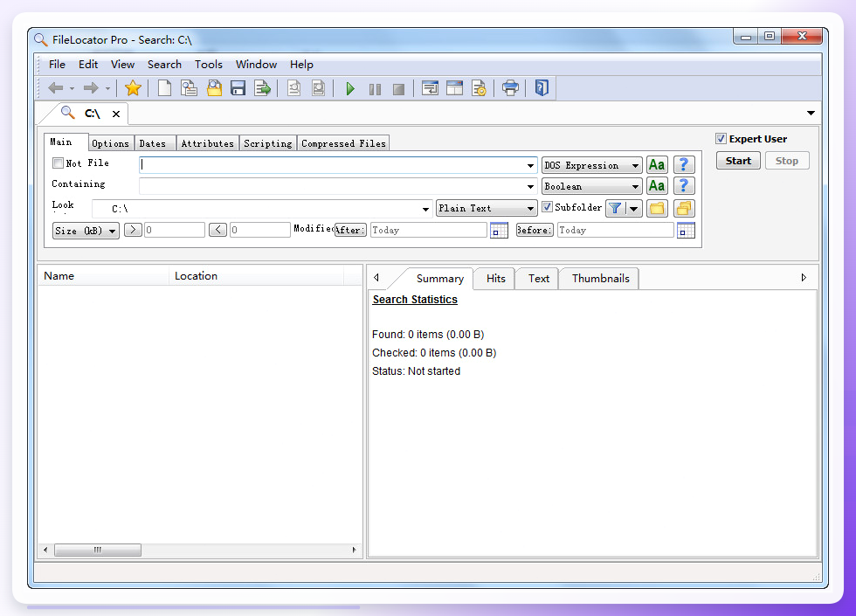
Task: Expand the File name history dropdown
Action: 530,165
